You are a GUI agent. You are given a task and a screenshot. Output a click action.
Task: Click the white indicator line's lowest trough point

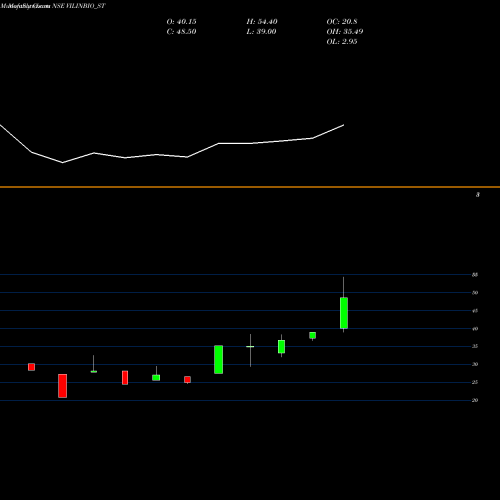pyautogui.click(x=63, y=163)
